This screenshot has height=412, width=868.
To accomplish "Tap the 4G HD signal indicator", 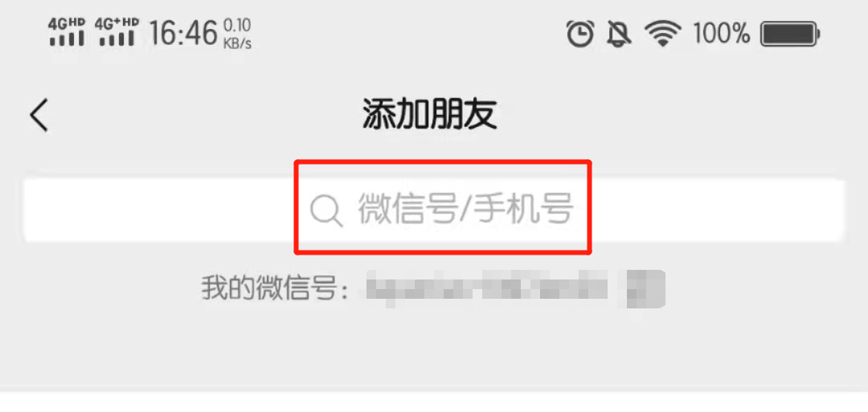I will pos(67,33).
